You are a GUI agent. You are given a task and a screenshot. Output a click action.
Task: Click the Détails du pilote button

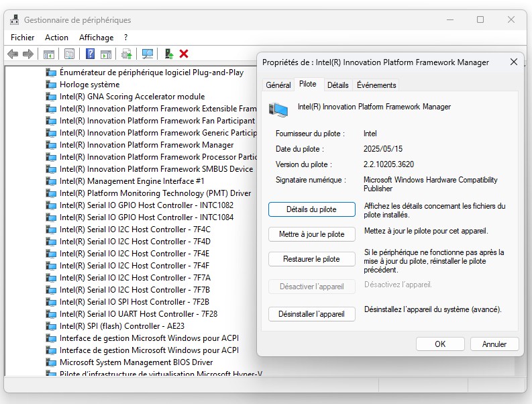coord(311,209)
